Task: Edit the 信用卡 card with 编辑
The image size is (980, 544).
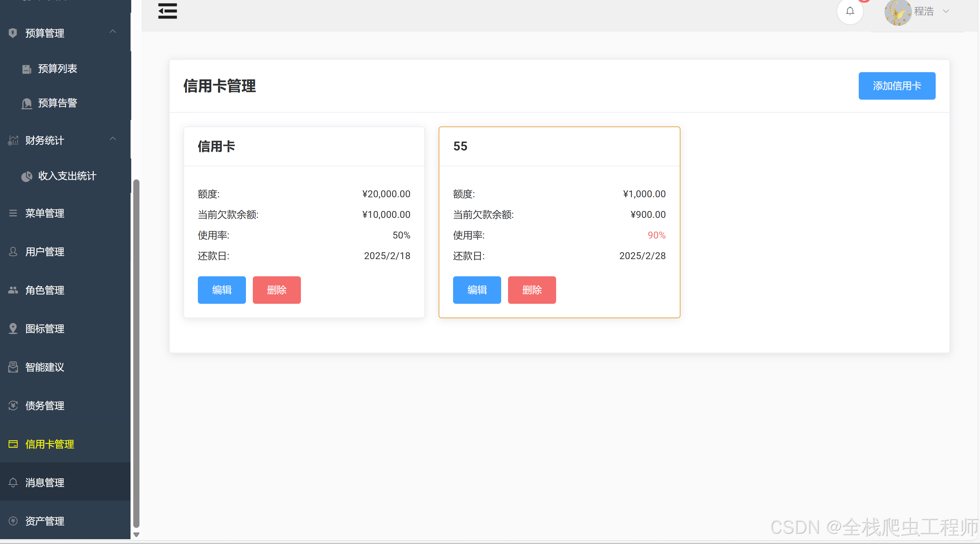Action: coord(222,290)
